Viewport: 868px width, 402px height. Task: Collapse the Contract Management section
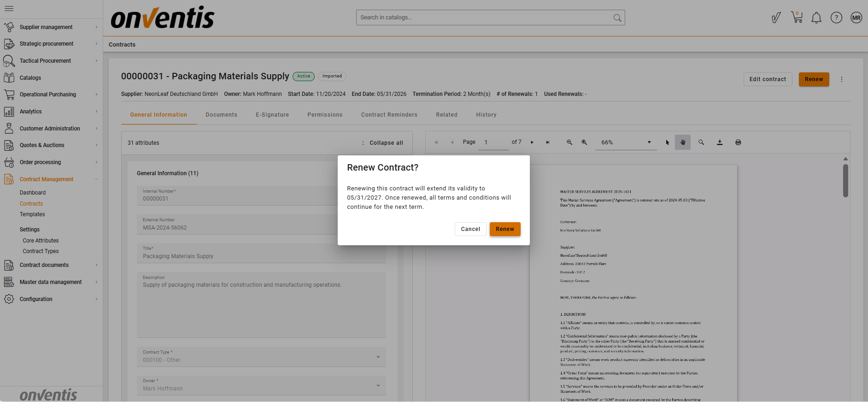96,179
